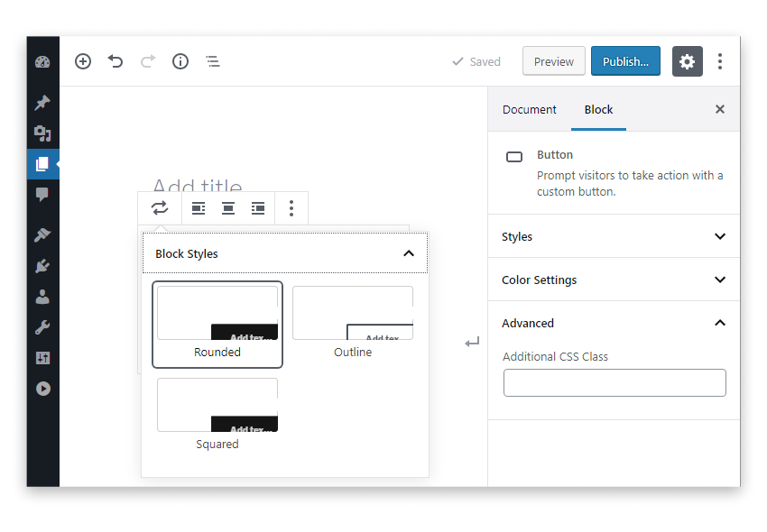
Task: Open block more options menu
Action: click(x=291, y=208)
